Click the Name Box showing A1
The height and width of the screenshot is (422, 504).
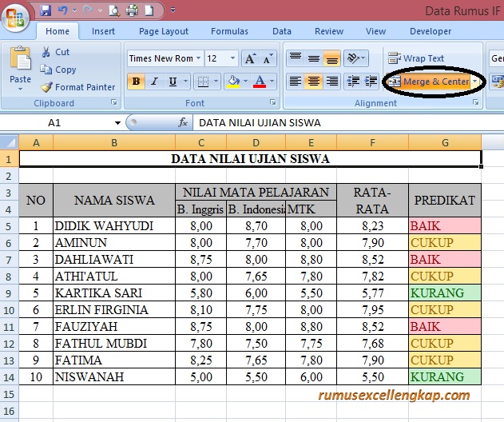(54, 122)
